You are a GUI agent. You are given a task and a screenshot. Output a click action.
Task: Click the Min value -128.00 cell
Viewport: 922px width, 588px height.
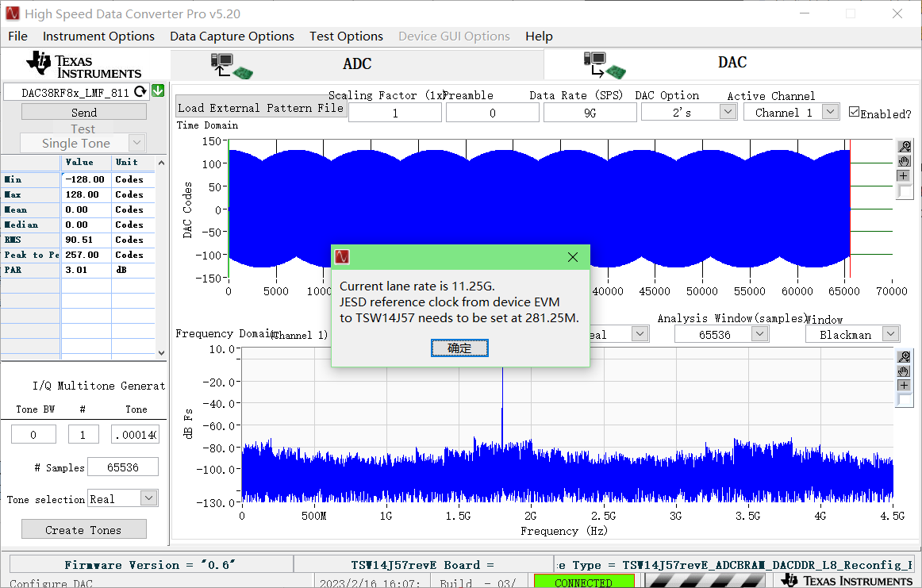pos(86,179)
